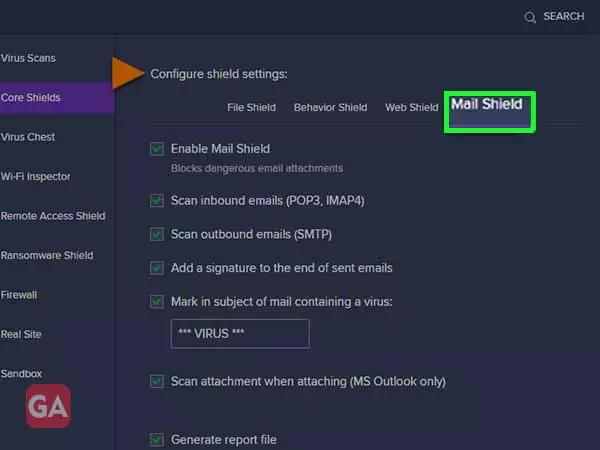Viewport: 600px width, 450px height.
Task: Open the SEARCH field label
Action: [564, 16]
